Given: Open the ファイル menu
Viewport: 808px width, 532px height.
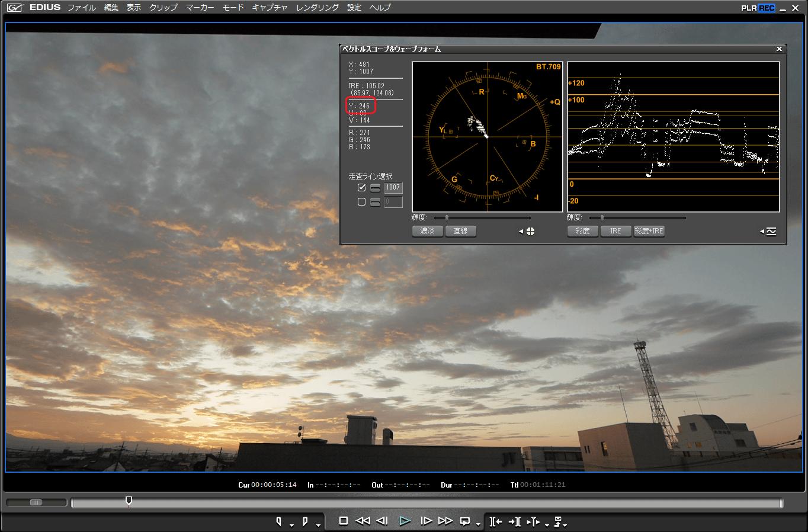Looking at the screenshot, I should tap(82, 8).
